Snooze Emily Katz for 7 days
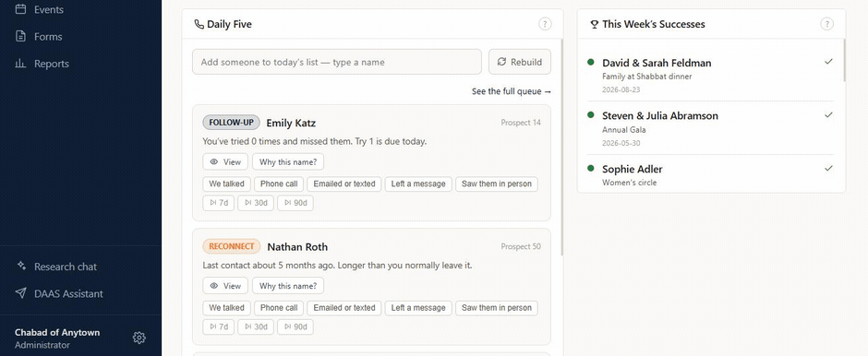Image resolution: width=868 pixels, height=356 pixels. tap(219, 203)
